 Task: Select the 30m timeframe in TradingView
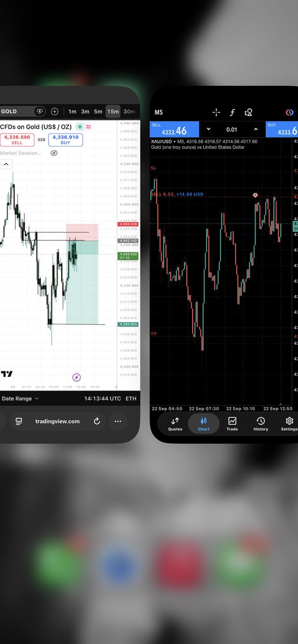coord(129,112)
